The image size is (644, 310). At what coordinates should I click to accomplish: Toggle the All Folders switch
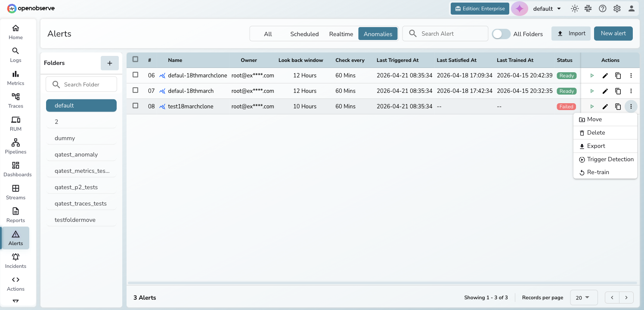tap(501, 34)
